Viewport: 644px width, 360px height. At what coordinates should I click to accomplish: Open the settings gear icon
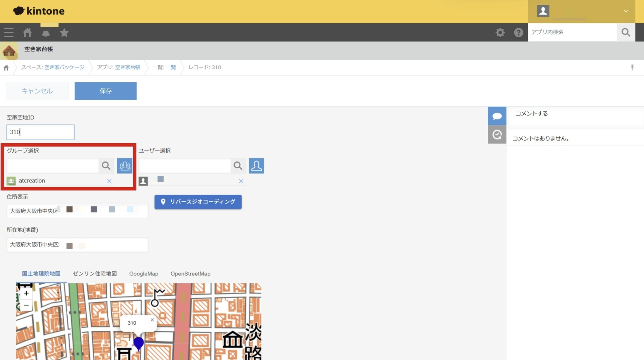coord(500,32)
